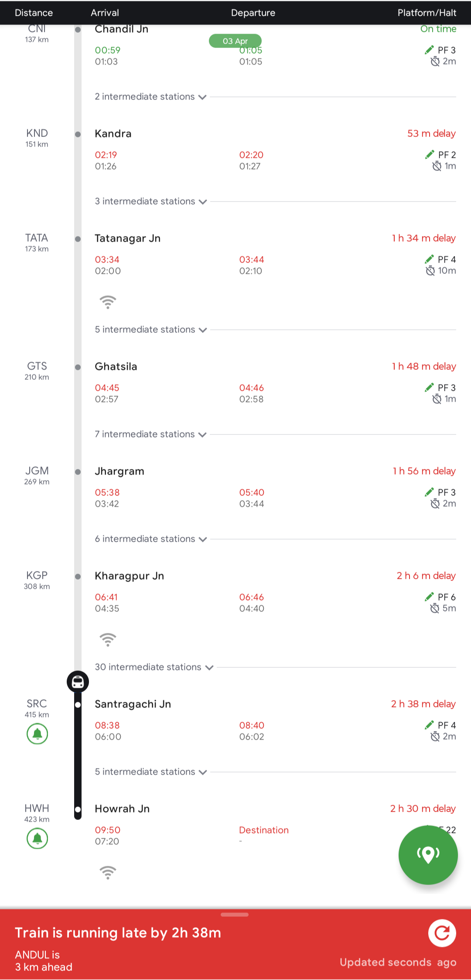Edit platform number for Tatanagar Jn
The image size is (471, 980).
point(430,260)
